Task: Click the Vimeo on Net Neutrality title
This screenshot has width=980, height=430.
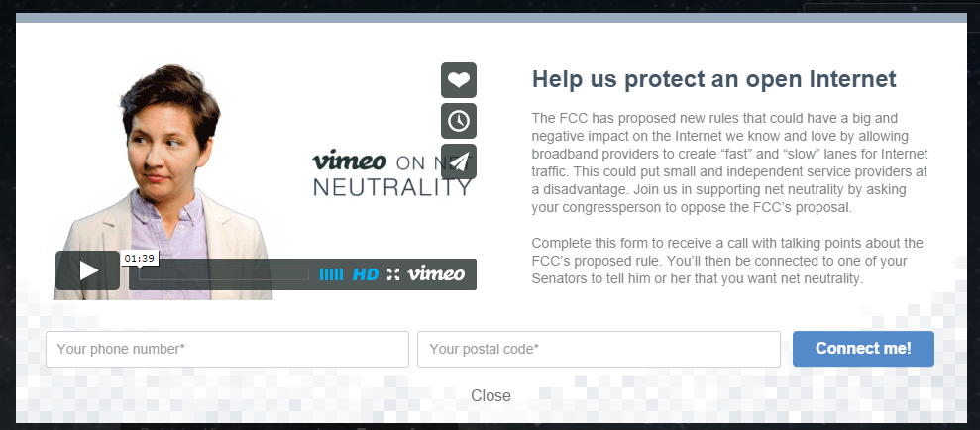Action: pos(391,173)
